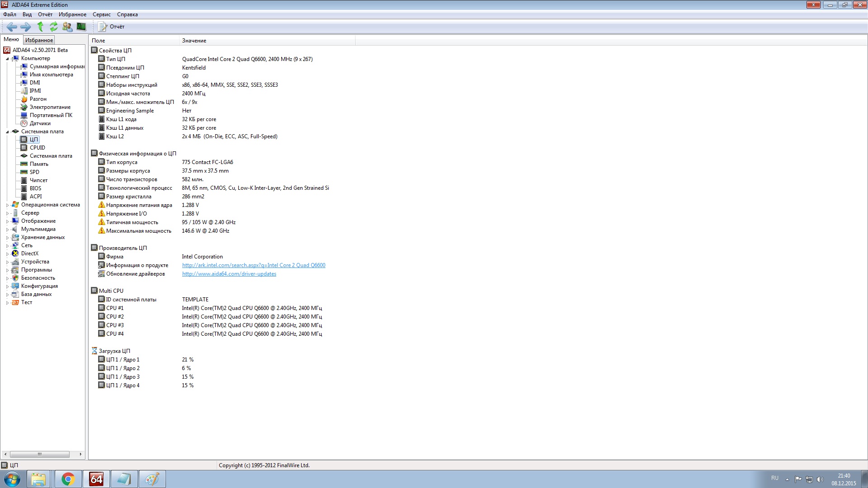Open Google Chrome from the taskbar
868x488 pixels.
(68, 479)
